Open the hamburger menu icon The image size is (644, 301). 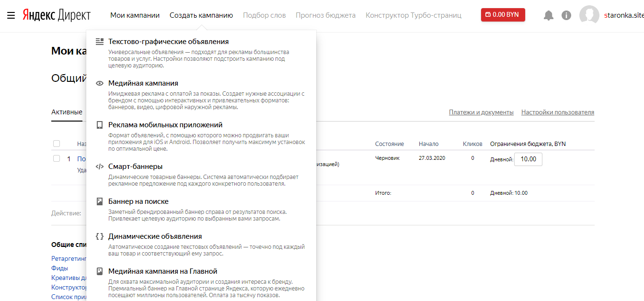pos(11,15)
